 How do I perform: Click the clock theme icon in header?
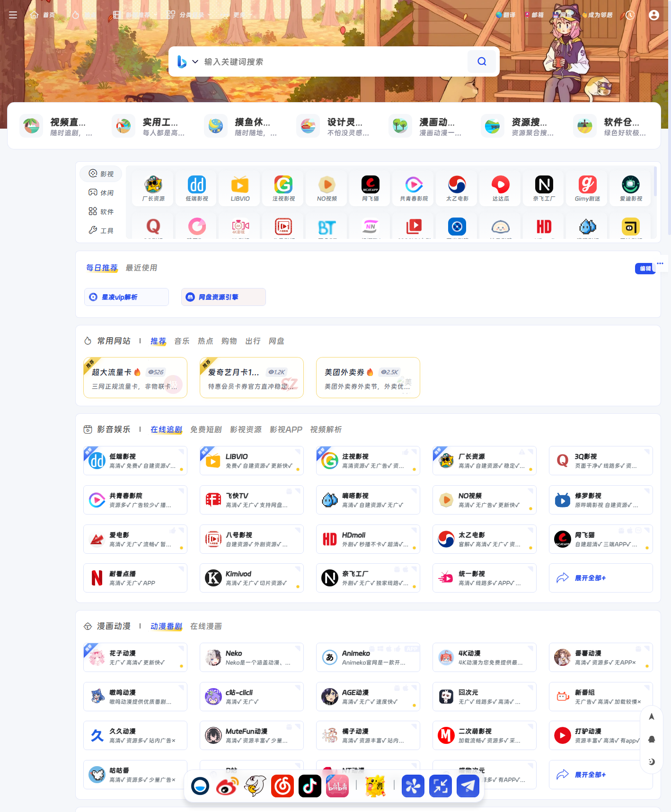click(630, 15)
